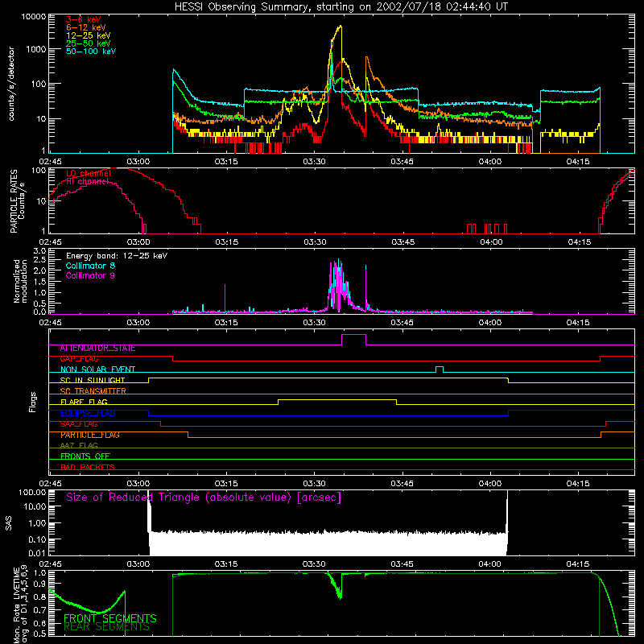This screenshot has width=644, height=644.
Task: Click the SC_TRANSMITTER flag label
Action: coord(93,391)
